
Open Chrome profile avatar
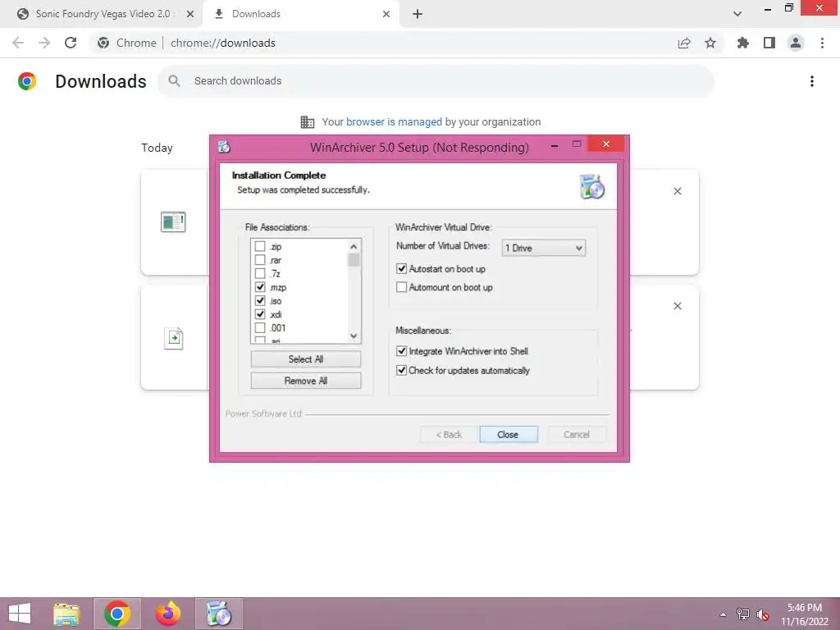pos(796,43)
